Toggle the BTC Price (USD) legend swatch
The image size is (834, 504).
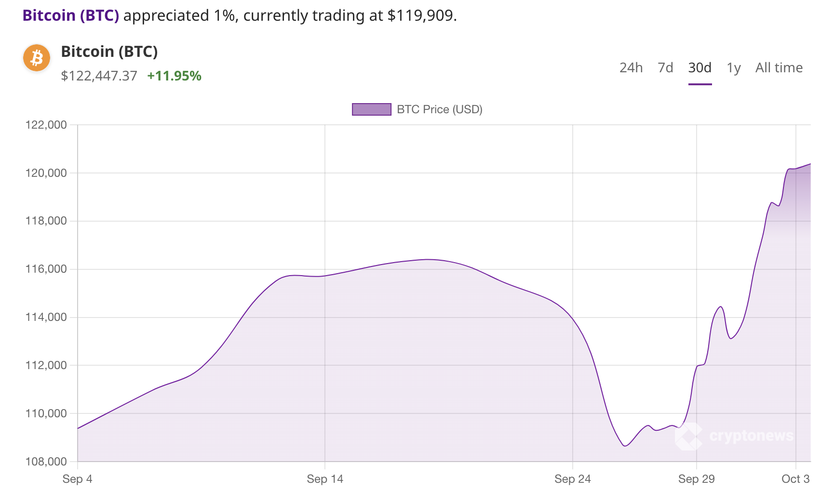[x=371, y=109]
